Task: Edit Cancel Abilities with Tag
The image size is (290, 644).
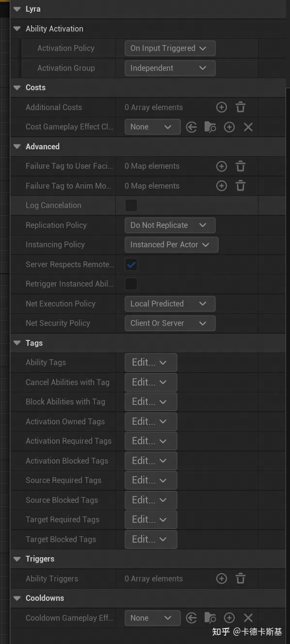Action: coord(151,382)
